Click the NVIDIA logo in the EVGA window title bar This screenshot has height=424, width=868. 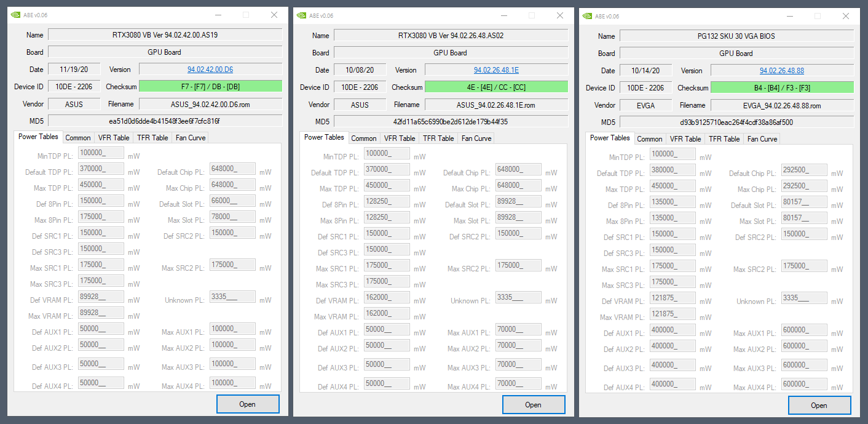click(588, 16)
